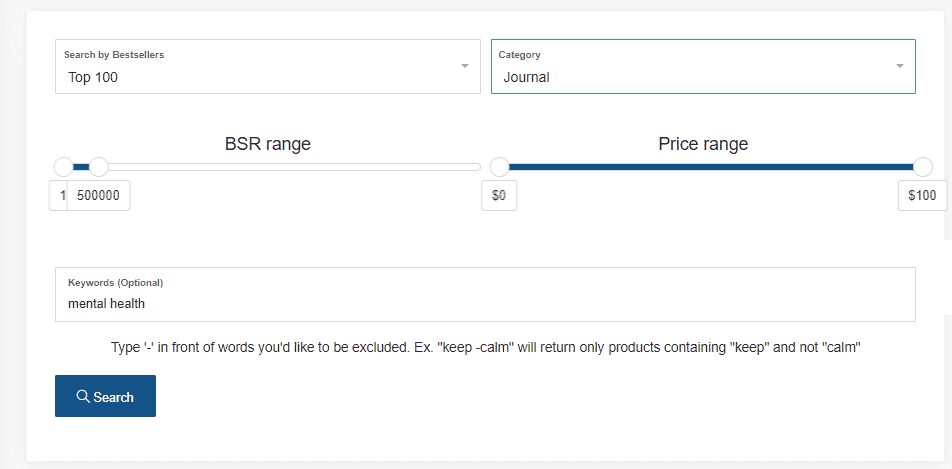Click the BSR range maximum slider handle
This screenshot has height=469, width=952.
click(x=98, y=166)
